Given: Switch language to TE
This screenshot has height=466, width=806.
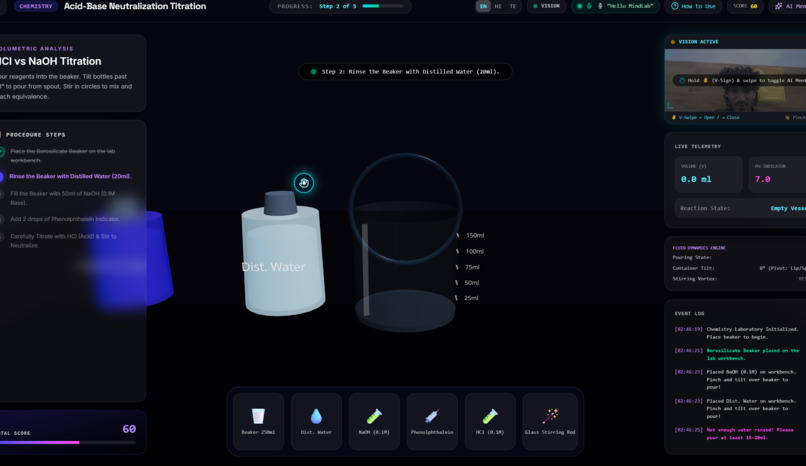Looking at the screenshot, I should [512, 6].
